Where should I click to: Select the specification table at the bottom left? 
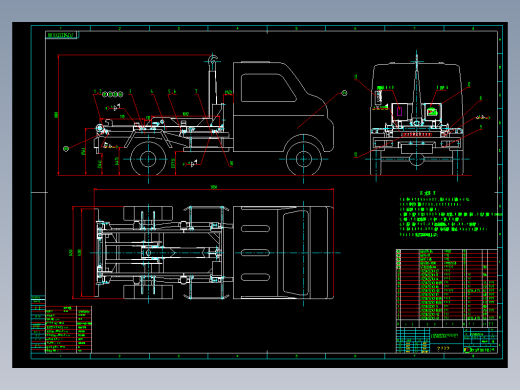click(68, 329)
